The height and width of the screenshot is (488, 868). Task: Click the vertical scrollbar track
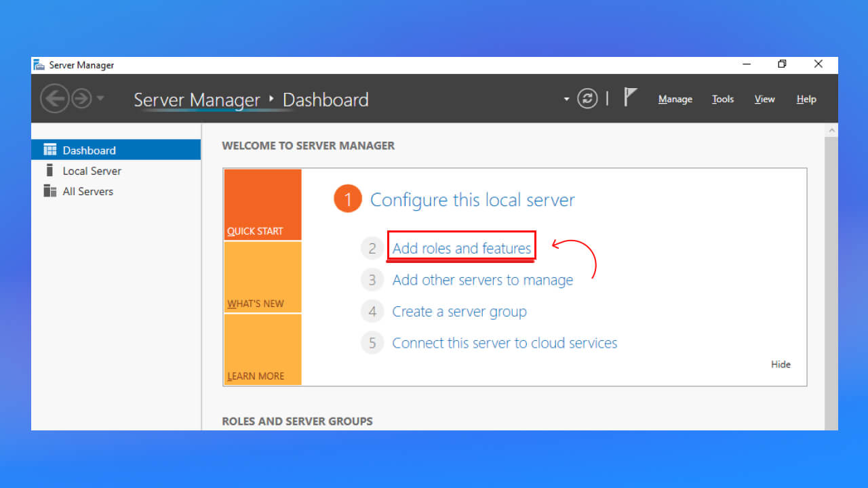831,283
